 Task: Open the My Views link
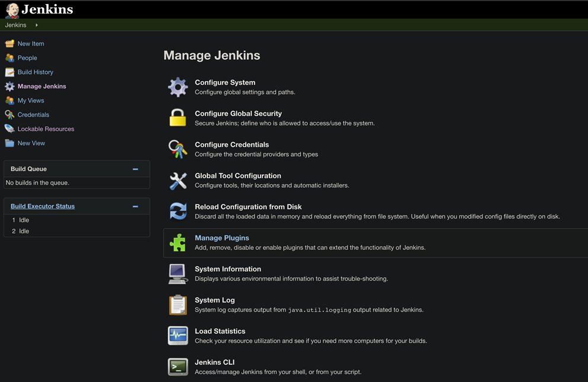31,101
